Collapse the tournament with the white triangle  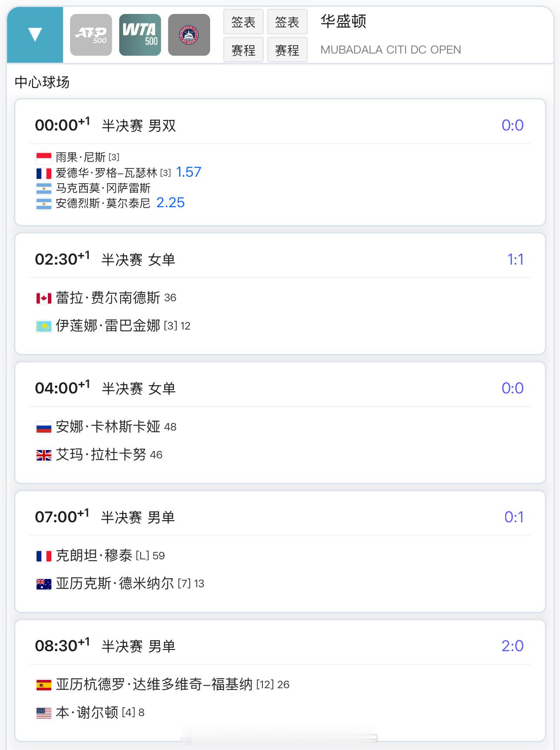(x=35, y=35)
